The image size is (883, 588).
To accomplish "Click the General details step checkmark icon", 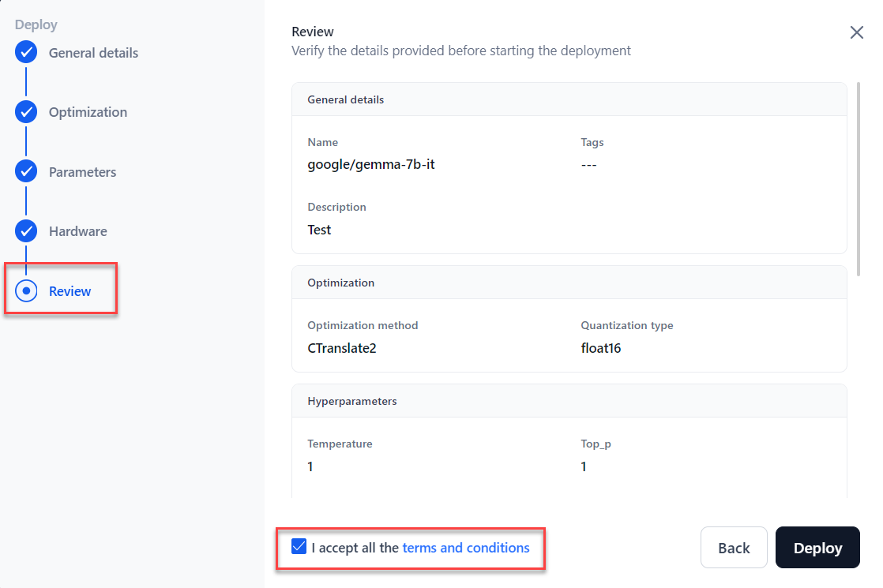I will pyautogui.click(x=26, y=53).
